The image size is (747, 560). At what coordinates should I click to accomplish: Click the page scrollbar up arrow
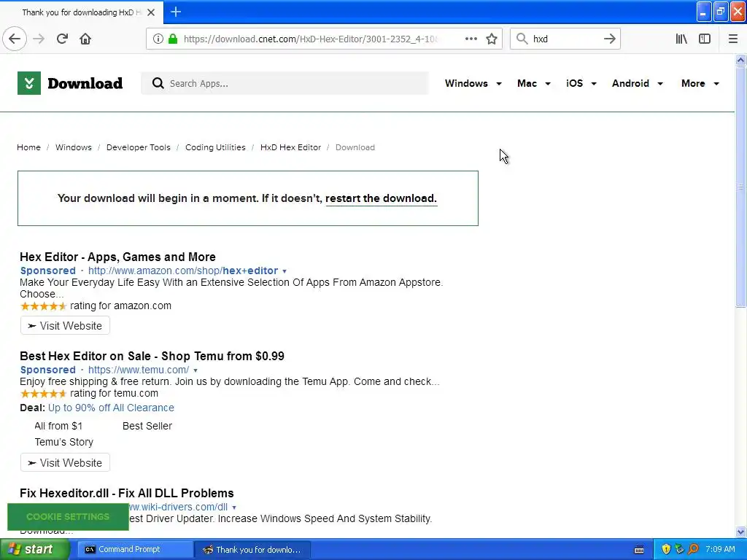click(740, 60)
